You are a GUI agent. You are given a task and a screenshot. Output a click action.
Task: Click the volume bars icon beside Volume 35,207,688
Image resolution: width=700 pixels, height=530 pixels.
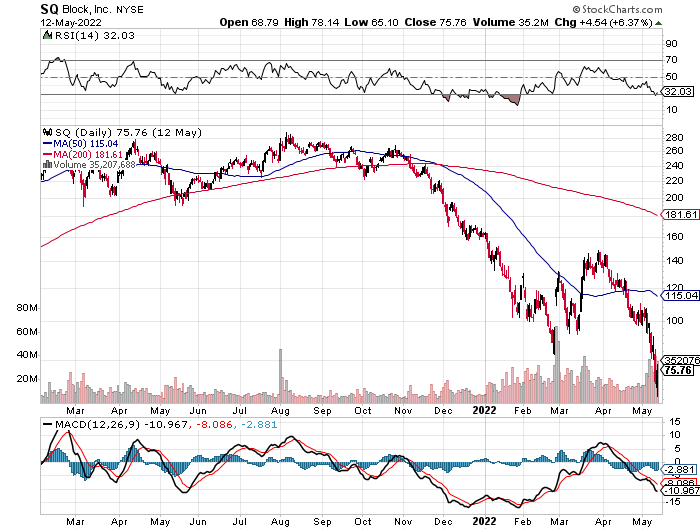pos(47,164)
